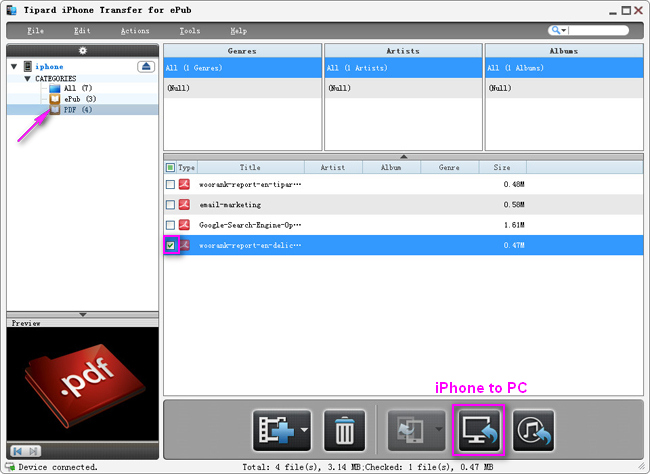
Task: Collapse the CATEGORIES tree node
Action: [27, 78]
